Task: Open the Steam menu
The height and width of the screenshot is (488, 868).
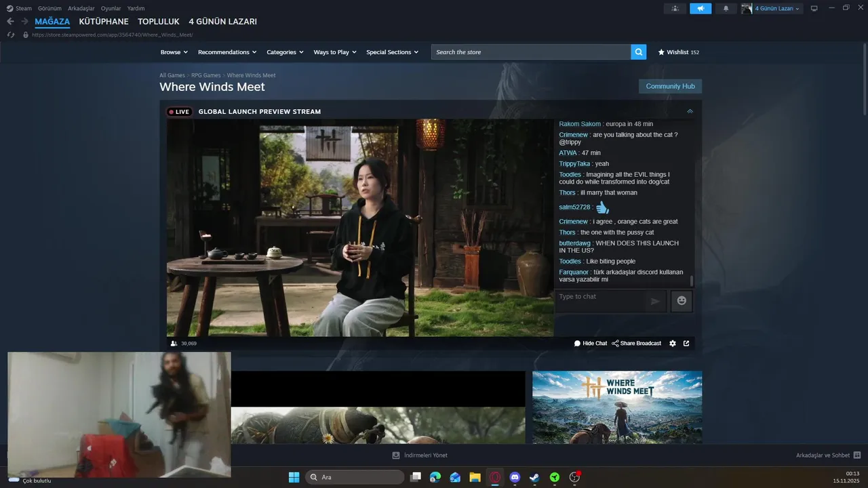Action: (19, 8)
